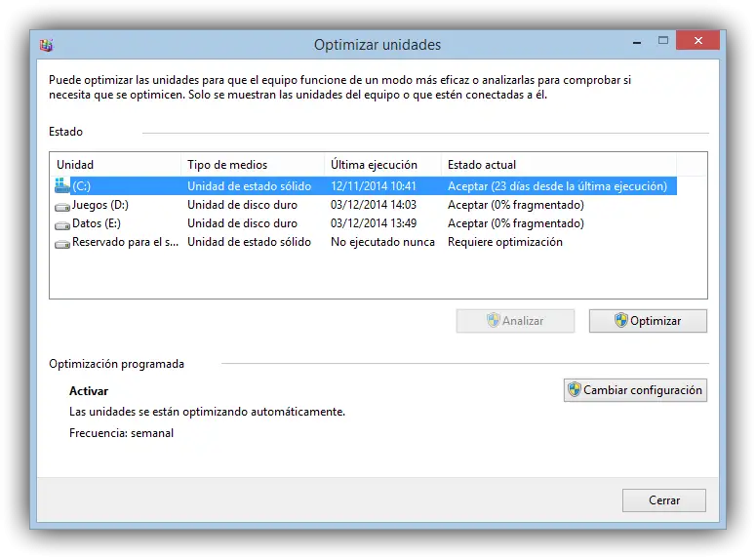The height and width of the screenshot is (559, 756).
Task: Maximize the Optimizar unidades window
Action: [663, 41]
